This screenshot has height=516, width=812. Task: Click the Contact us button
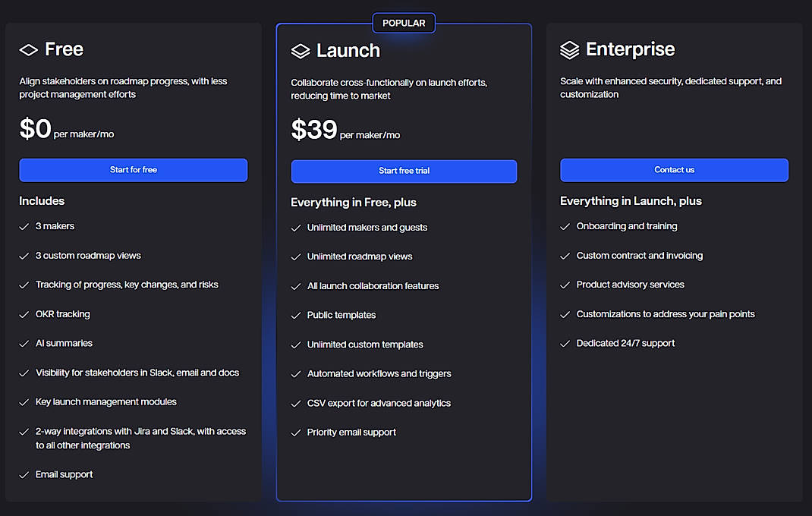point(674,170)
